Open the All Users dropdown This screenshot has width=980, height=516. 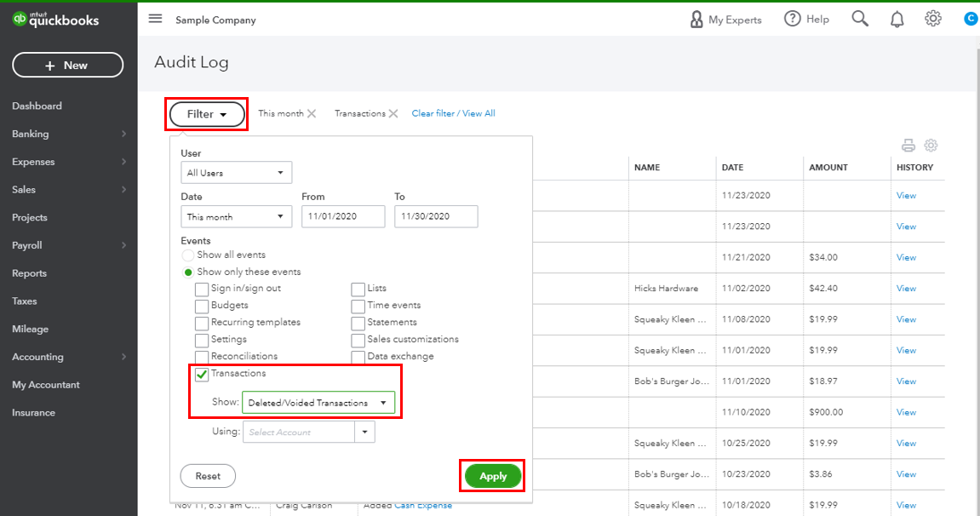tap(236, 173)
